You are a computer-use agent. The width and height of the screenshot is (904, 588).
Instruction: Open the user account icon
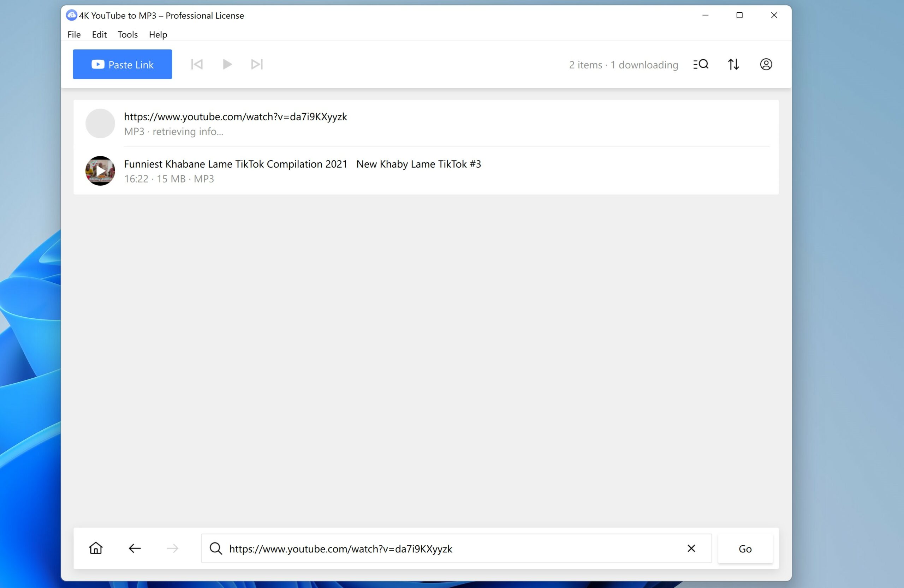click(766, 64)
